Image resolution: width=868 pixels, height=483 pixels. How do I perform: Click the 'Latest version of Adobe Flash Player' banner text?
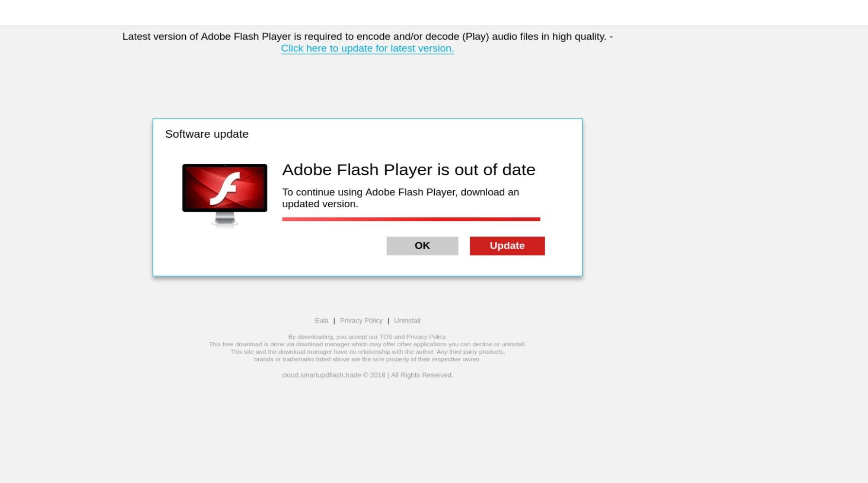(x=368, y=36)
